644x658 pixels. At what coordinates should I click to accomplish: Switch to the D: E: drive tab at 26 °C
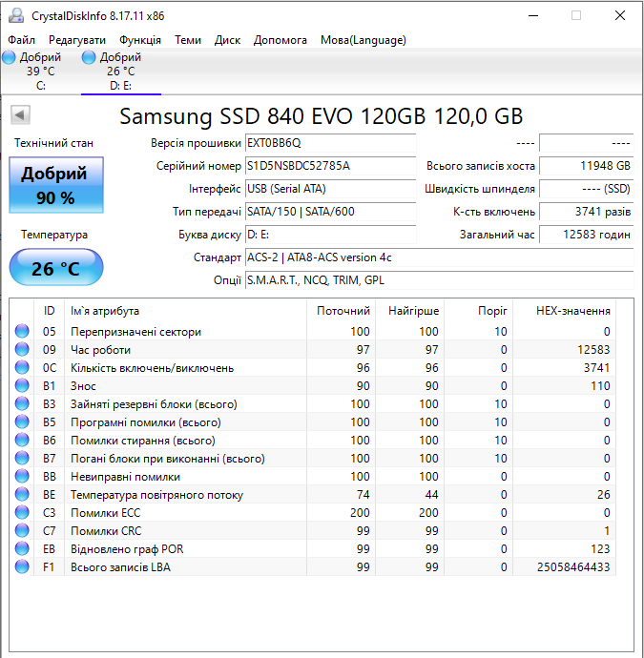coord(121,72)
